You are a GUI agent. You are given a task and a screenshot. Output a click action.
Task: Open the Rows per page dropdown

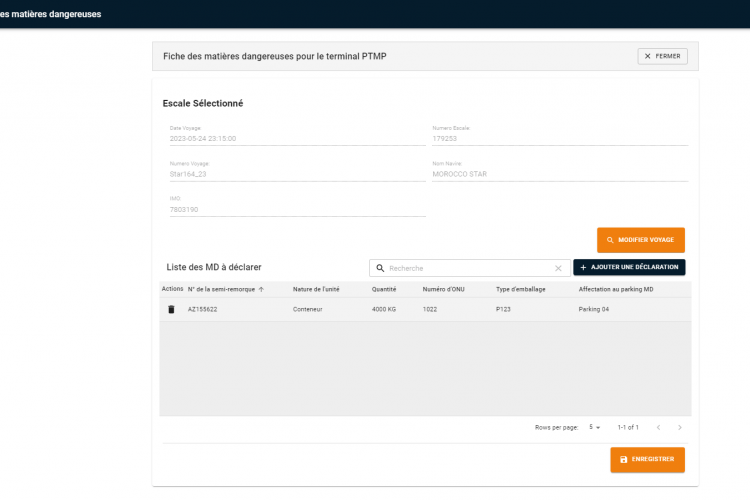(x=594, y=427)
